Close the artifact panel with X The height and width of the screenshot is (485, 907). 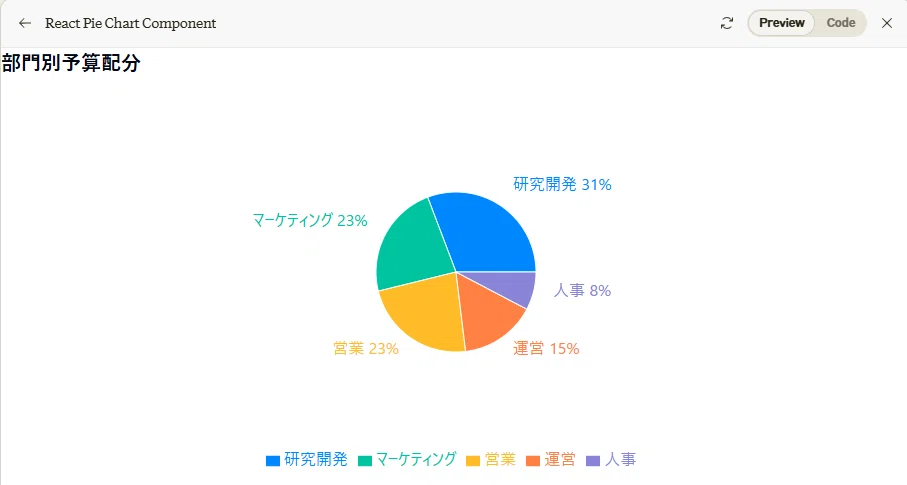pos(887,23)
